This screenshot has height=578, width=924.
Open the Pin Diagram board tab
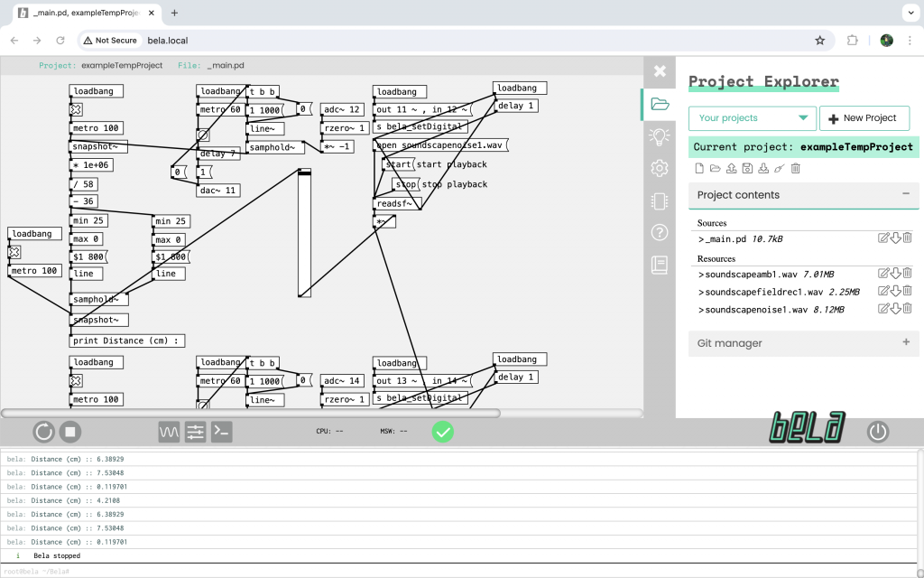[x=660, y=201]
